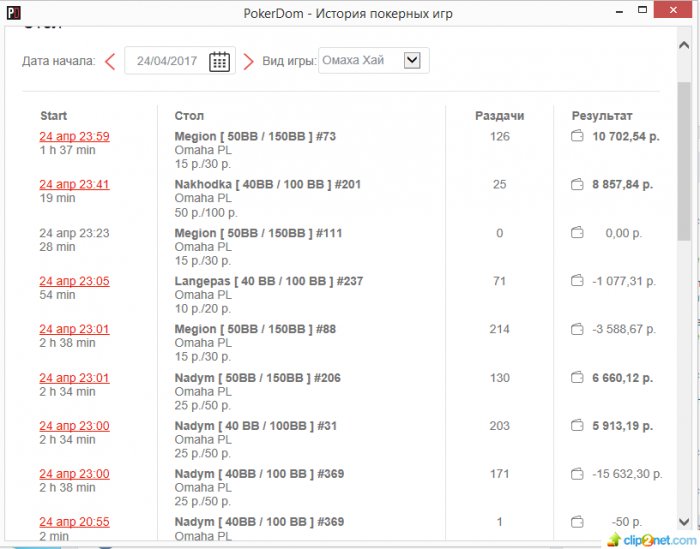Click the vertical scrollbar thumb
The height and width of the screenshot is (549, 700).
[684, 161]
